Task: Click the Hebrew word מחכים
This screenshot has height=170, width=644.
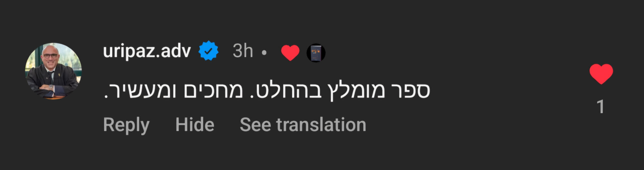Action: click(x=214, y=91)
